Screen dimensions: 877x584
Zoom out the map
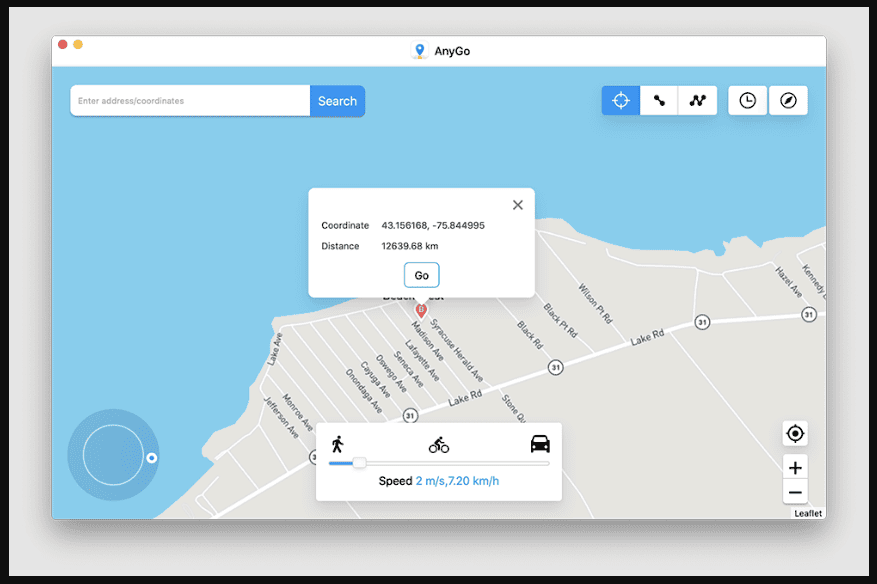click(x=795, y=492)
